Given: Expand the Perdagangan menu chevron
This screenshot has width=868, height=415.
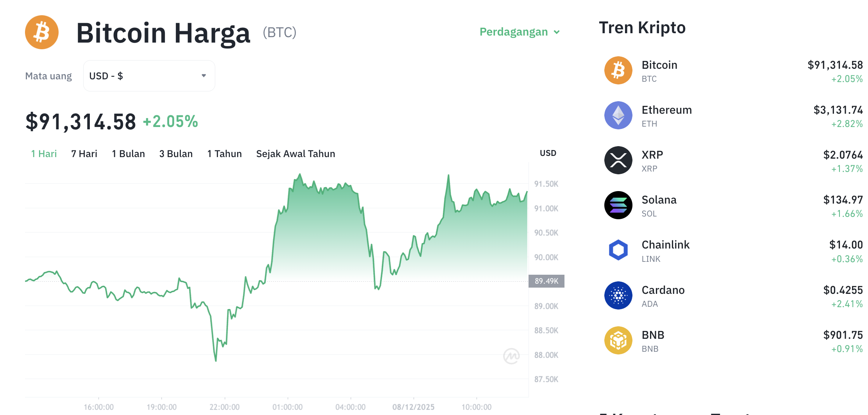Looking at the screenshot, I should (x=557, y=32).
